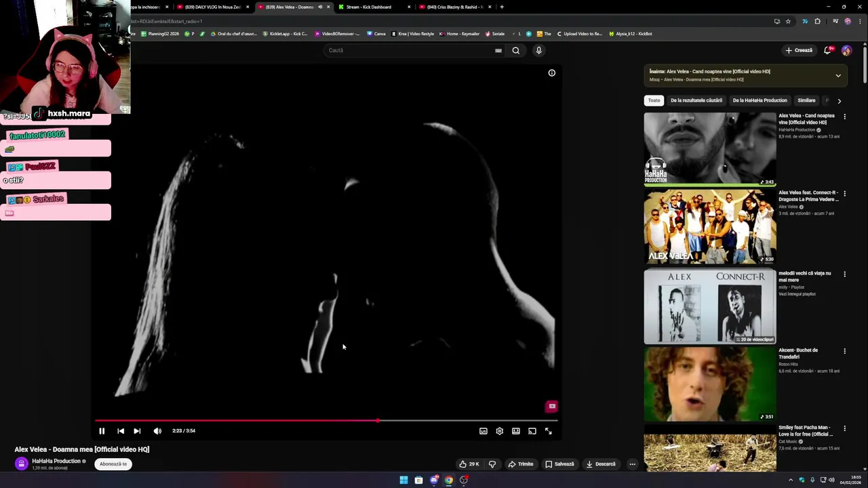
Task: Switch to the 'DAILY VLOG In Noua Zee' tab
Action: (x=212, y=7)
